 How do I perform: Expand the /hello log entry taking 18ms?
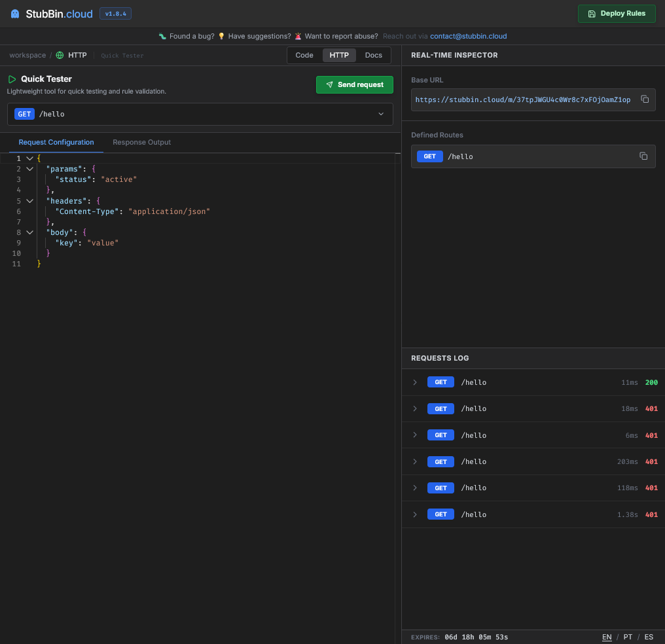tap(415, 408)
